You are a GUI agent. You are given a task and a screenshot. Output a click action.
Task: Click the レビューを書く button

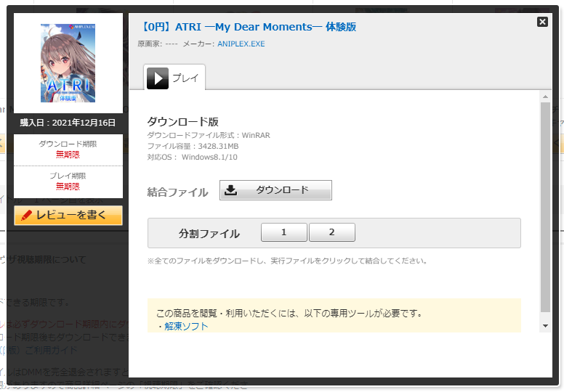(x=68, y=215)
